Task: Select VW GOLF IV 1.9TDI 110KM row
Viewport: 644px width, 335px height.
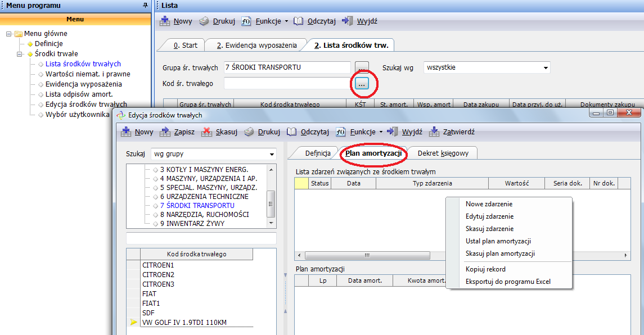Action: [197, 323]
